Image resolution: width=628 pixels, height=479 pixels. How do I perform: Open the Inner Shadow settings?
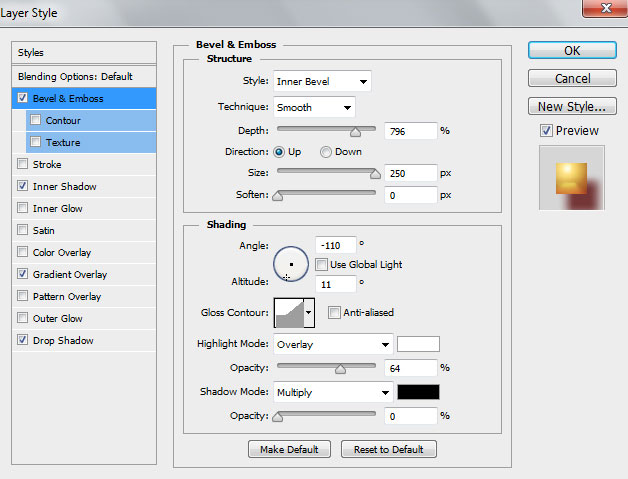[64, 187]
